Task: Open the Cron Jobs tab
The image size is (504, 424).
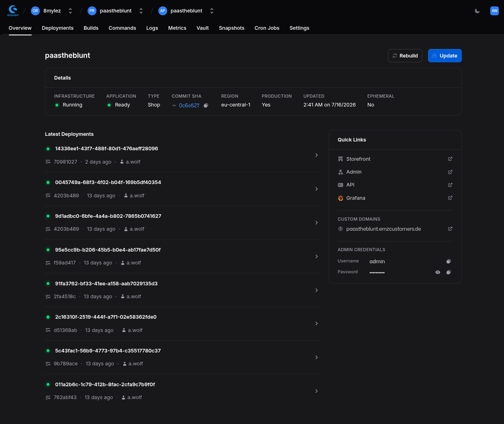Action: [267, 28]
